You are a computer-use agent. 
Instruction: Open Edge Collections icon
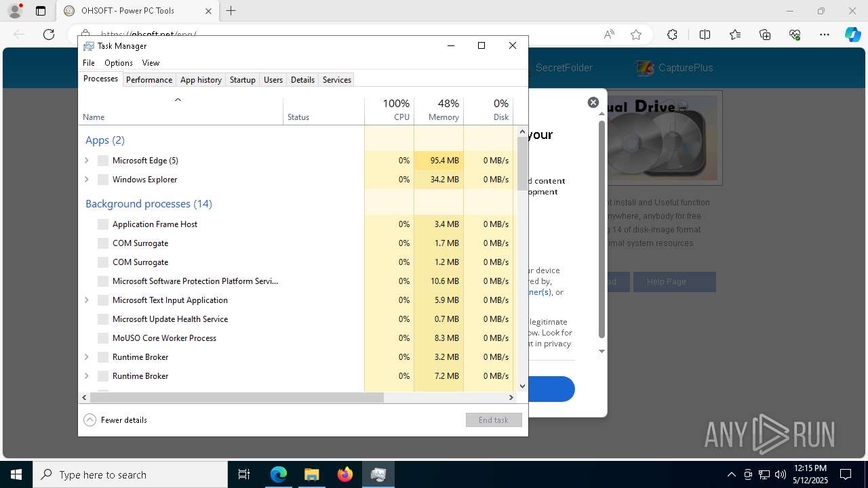click(765, 35)
